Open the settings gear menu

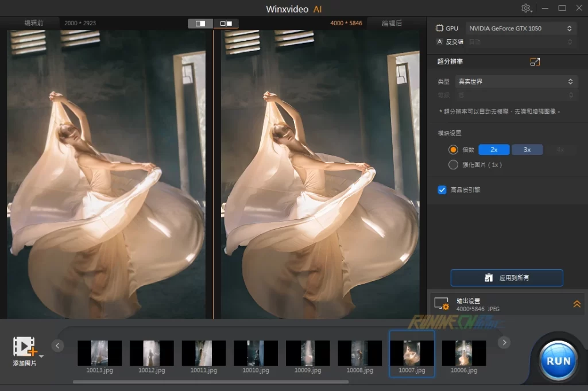click(x=526, y=9)
